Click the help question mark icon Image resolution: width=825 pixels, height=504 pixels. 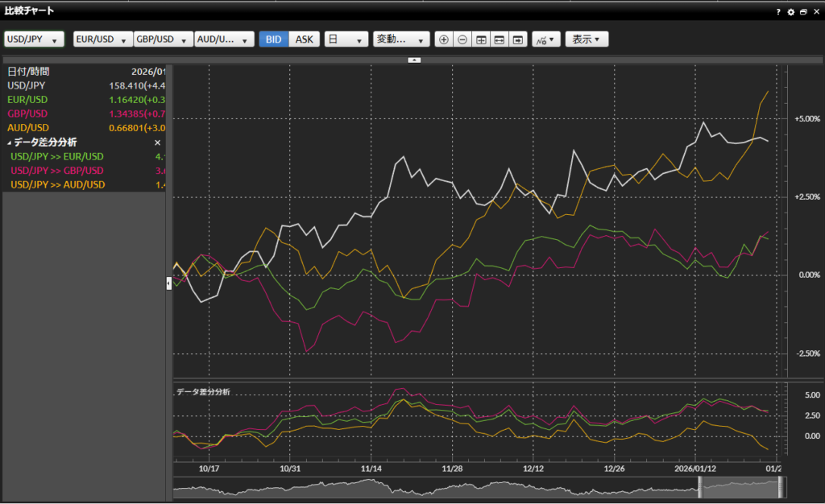(778, 12)
